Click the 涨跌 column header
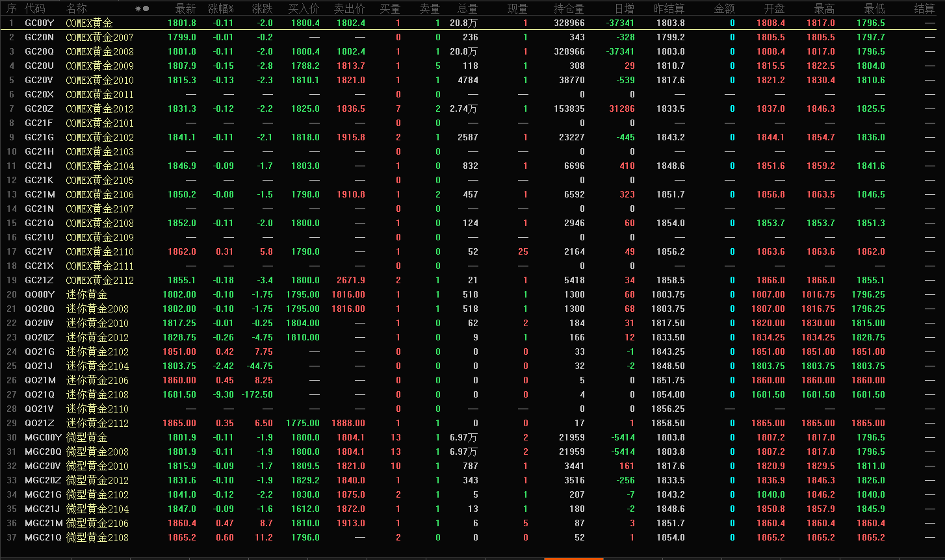 pos(263,8)
